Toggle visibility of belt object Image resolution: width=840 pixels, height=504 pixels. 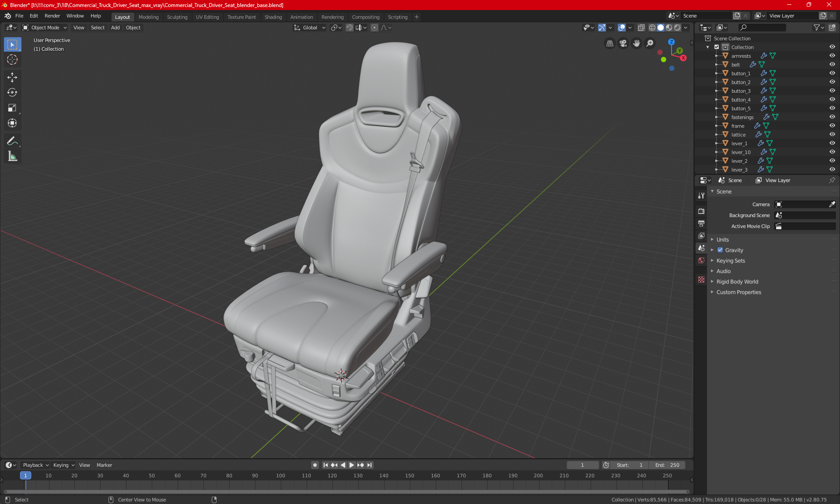coord(833,64)
